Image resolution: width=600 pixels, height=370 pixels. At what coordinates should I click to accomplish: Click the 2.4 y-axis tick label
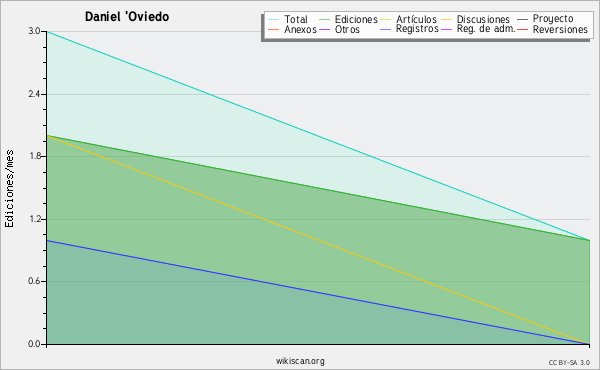pos(34,94)
